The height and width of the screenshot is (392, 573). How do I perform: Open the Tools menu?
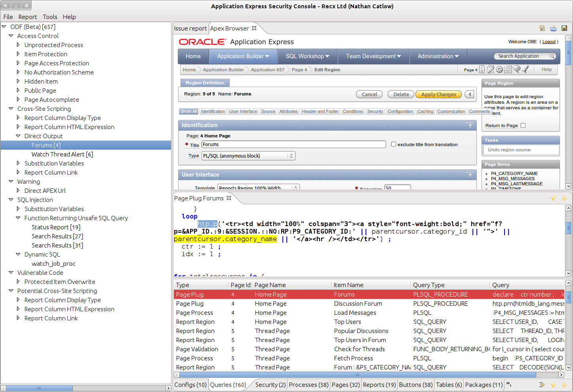pyautogui.click(x=50, y=17)
